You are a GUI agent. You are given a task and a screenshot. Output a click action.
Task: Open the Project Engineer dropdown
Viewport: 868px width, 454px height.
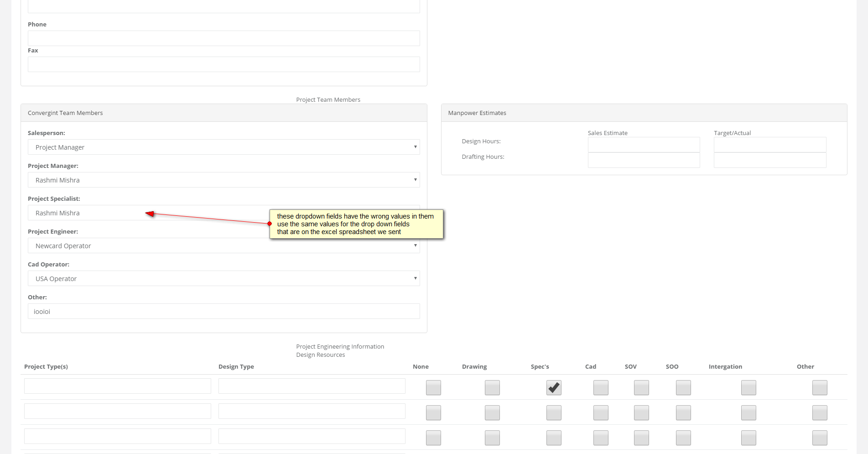click(223, 246)
